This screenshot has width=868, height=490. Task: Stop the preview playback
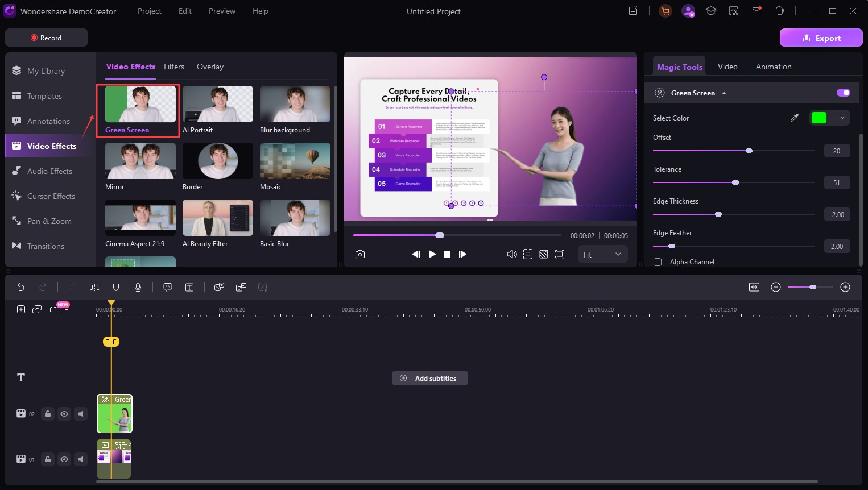(x=447, y=254)
